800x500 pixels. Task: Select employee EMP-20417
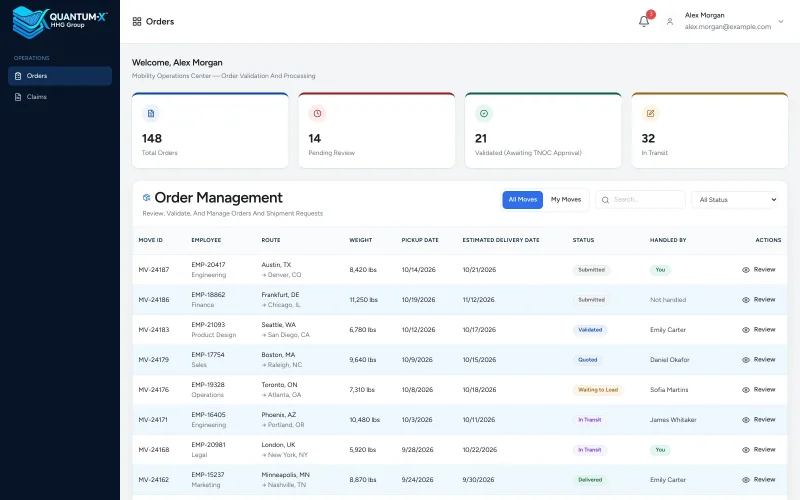point(208,265)
